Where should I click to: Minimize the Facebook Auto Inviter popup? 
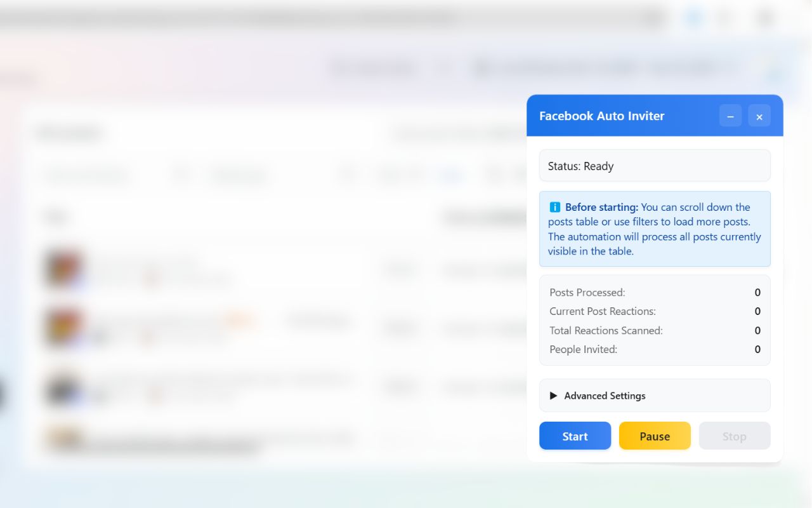pos(730,116)
